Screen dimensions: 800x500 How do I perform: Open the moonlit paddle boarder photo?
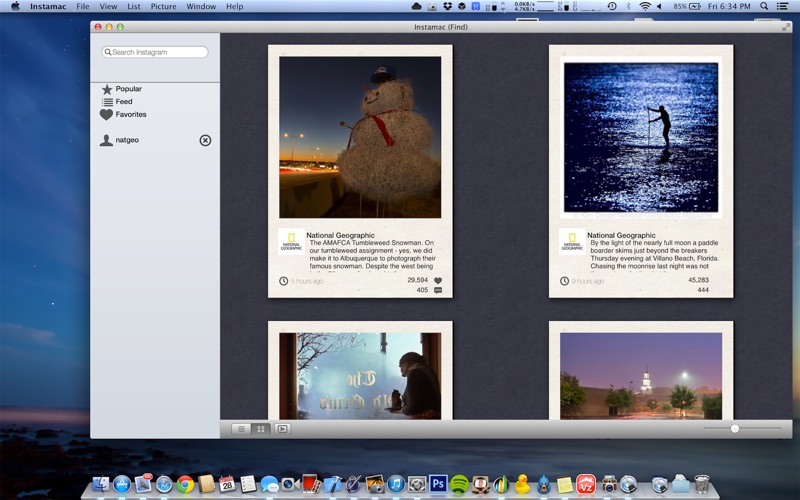point(641,137)
